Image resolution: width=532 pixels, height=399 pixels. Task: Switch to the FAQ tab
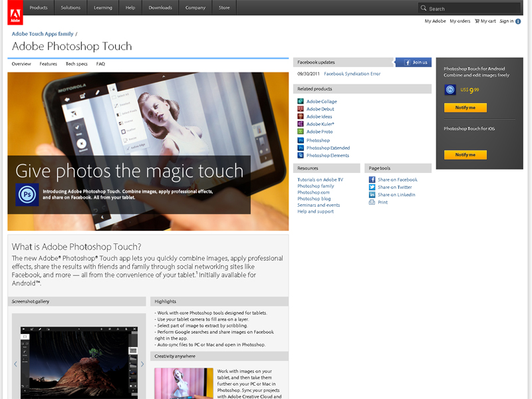100,64
